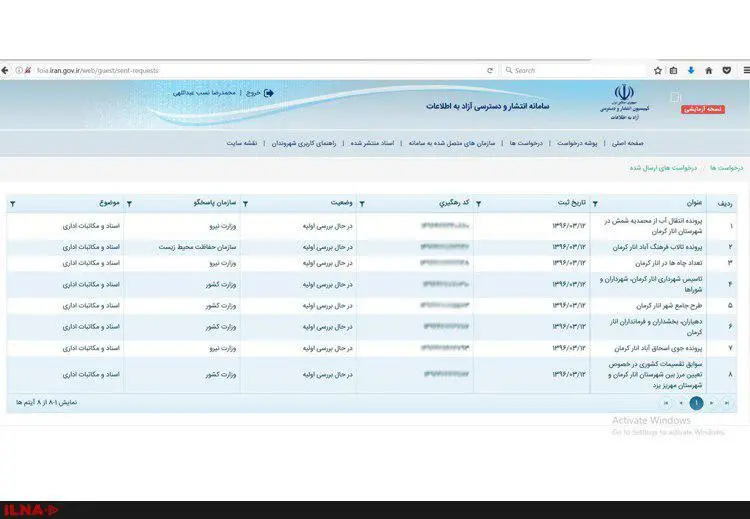Open the درخواست ها navigation menu item
The width and height of the screenshot is (750, 519).
pyautogui.click(x=526, y=143)
